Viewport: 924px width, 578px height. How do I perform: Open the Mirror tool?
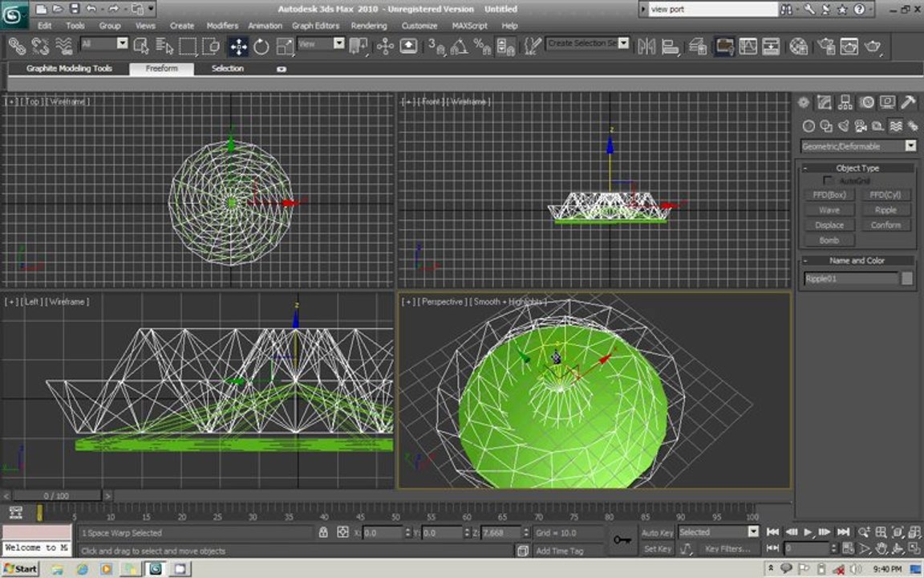[x=646, y=46]
